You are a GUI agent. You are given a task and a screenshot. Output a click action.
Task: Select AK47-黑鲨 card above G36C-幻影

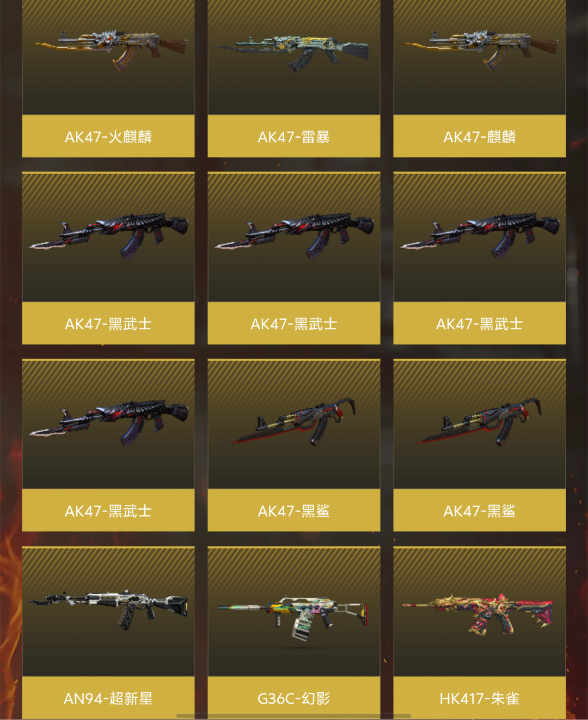(x=294, y=445)
